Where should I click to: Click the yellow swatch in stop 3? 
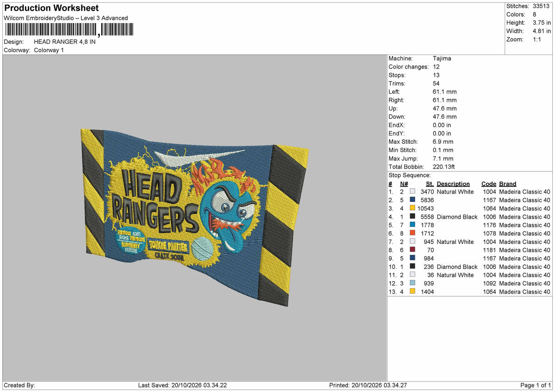point(412,208)
